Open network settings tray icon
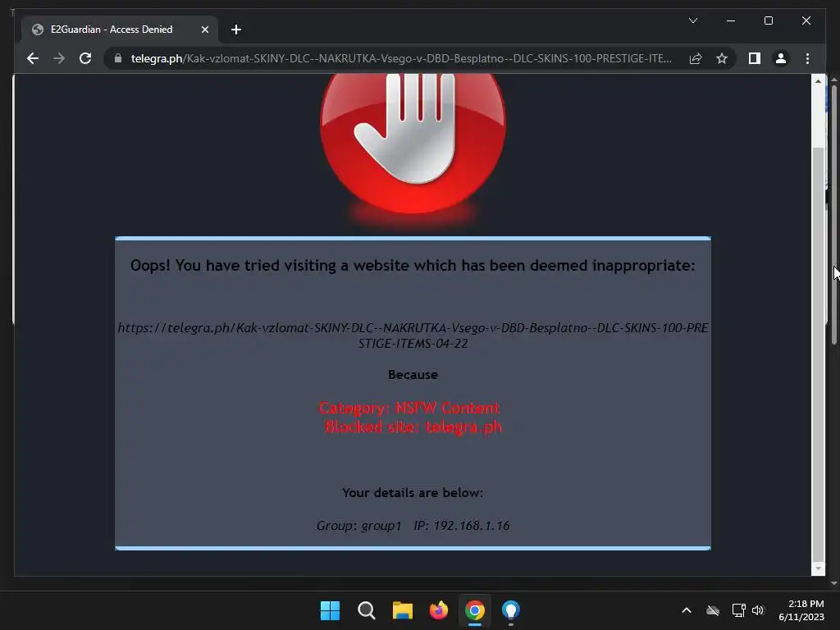 coord(739,610)
